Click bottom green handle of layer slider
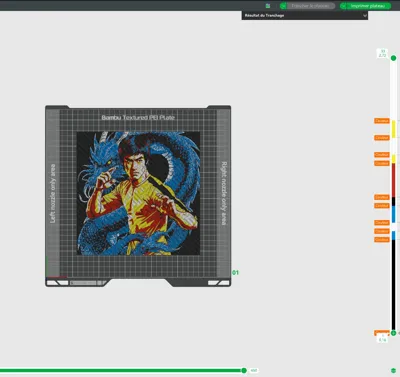 pos(393,333)
